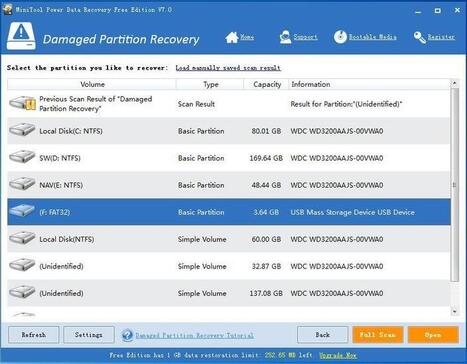This screenshot has height=364, width=467.
Task: Sort by the Capacity column header
Action: point(267,84)
